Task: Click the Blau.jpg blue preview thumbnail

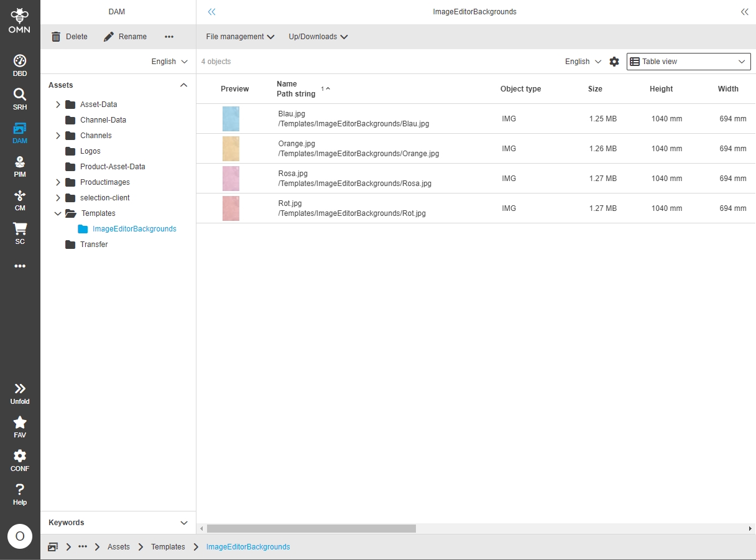Action: (x=231, y=119)
